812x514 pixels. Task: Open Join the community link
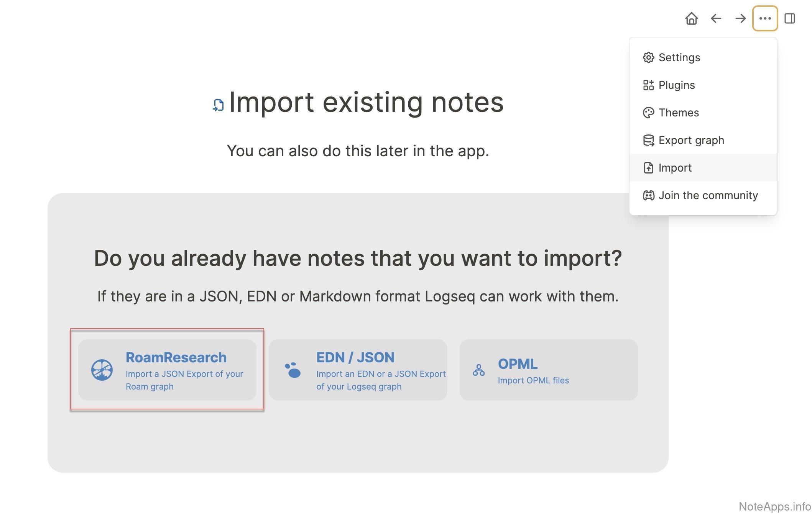pyautogui.click(x=708, y=195)
